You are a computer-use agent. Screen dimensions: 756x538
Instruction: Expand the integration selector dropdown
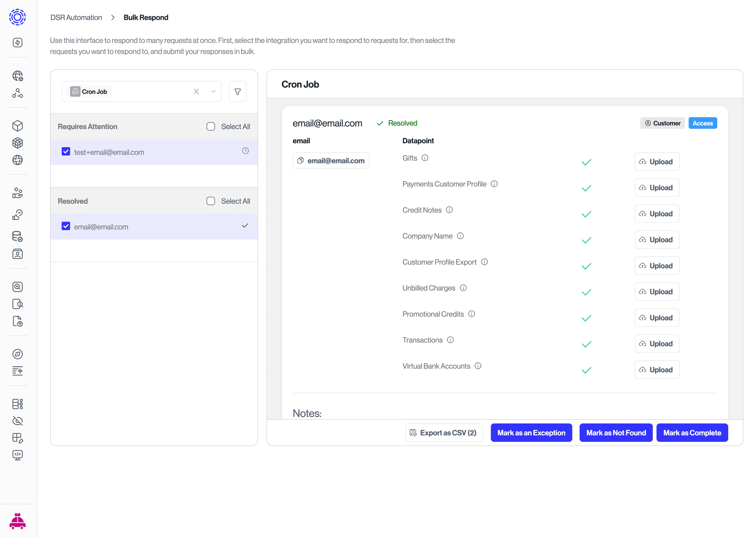click(213, 91)
